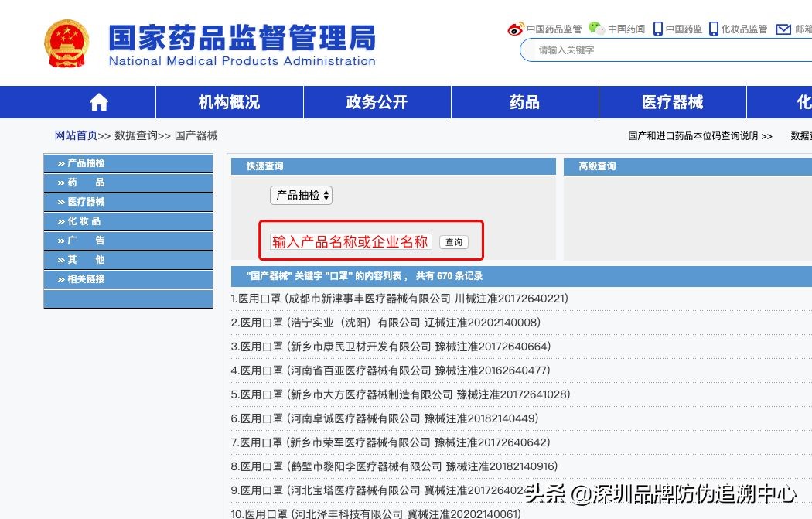Screen dimensions: 812x519
Task: Click the WeChat icon beside 中国药闻
Action: pyautogui.click(x=595, y=29)
